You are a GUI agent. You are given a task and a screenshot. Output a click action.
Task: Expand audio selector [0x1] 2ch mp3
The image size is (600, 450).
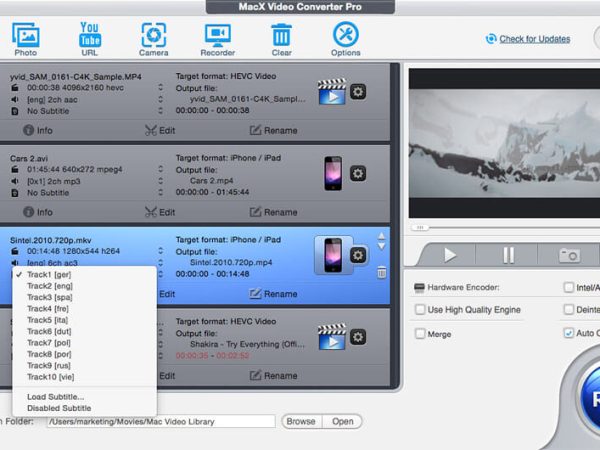click(x=160, y=181)
